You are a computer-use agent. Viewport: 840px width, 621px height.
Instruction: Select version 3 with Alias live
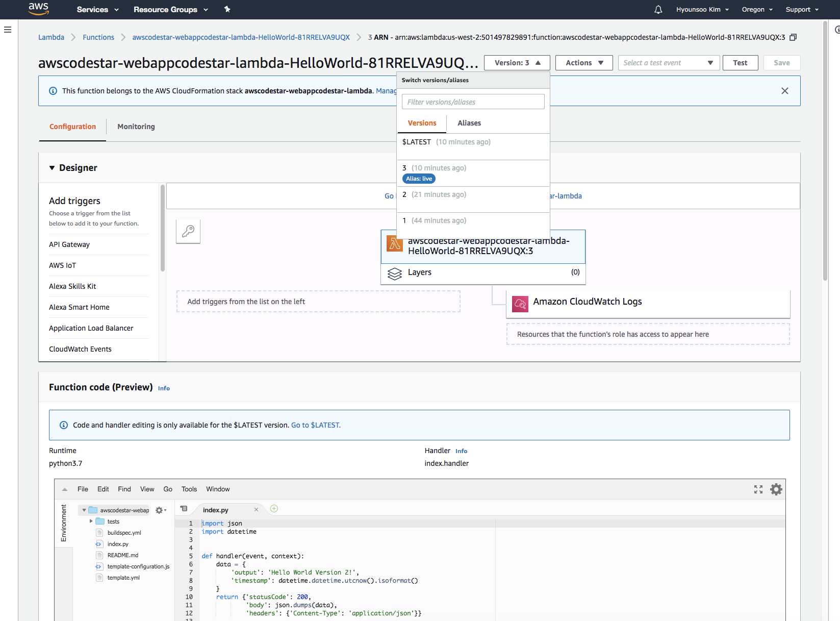(473, 173)
